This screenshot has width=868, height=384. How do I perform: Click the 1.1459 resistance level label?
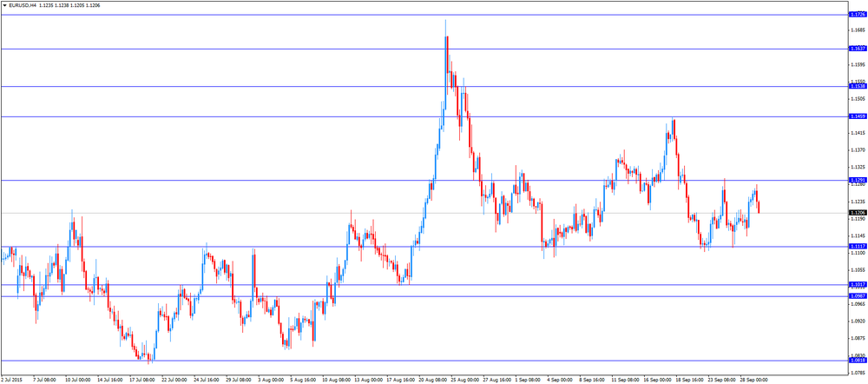point(857,116)
